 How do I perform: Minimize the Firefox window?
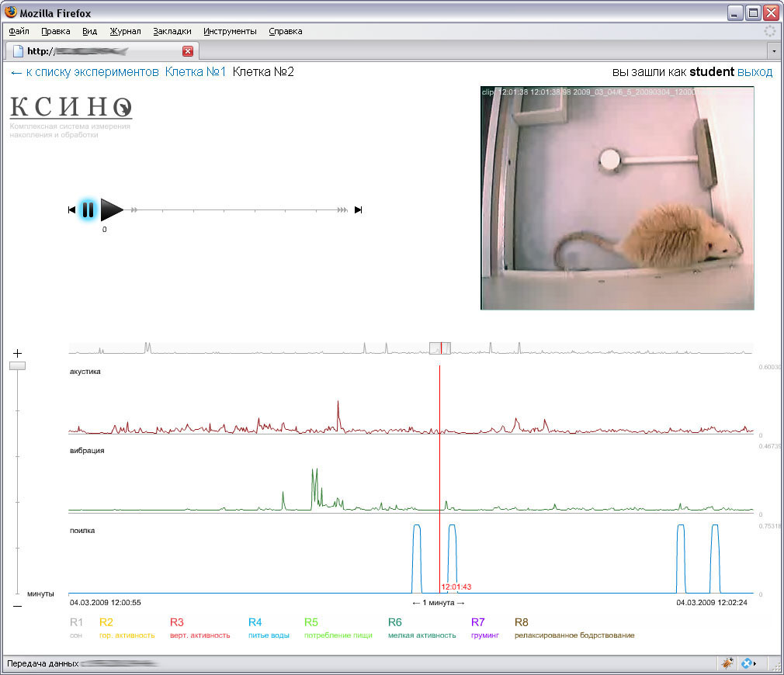click(734, 13)
